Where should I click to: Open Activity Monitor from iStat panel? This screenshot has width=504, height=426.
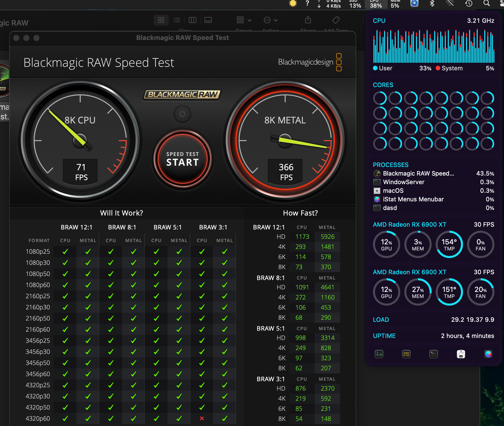click(379, 354)
